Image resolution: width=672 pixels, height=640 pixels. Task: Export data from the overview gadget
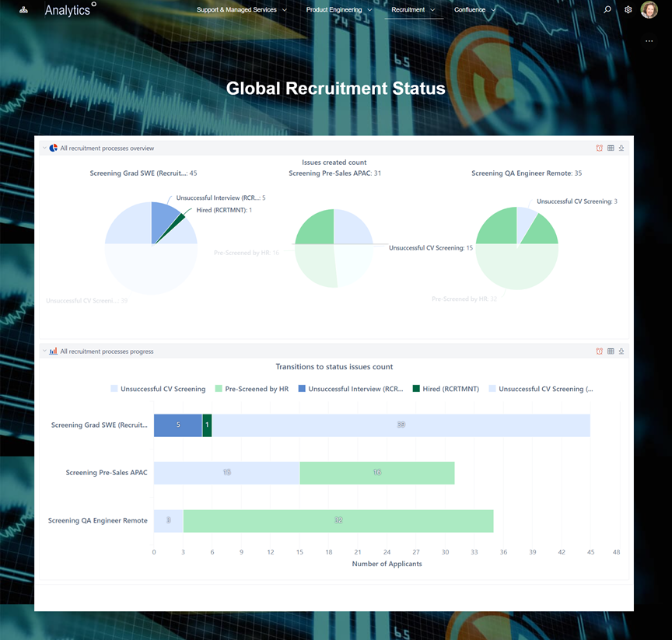621,148
